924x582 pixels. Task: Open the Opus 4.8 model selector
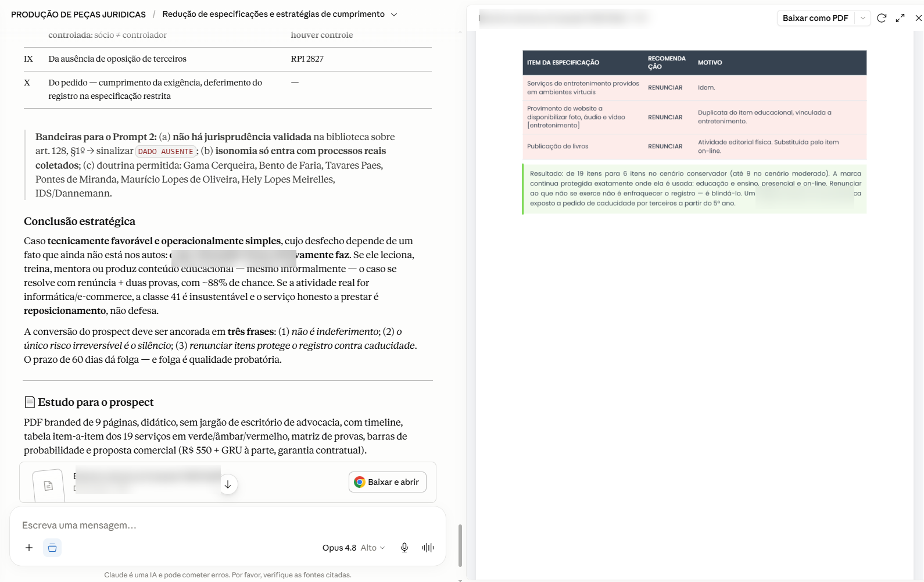point(353,548)
